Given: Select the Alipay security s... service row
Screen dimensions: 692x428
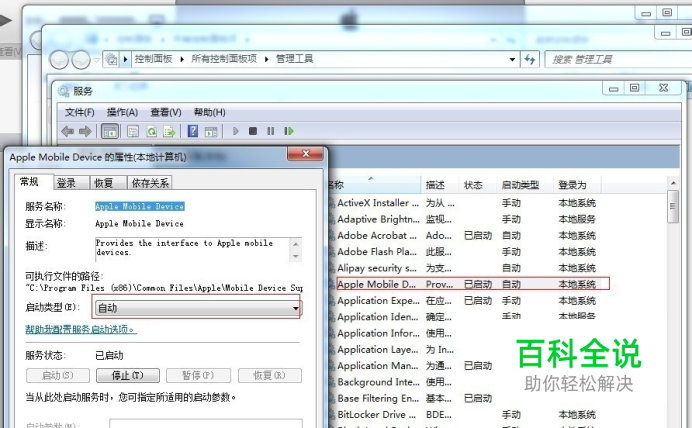Looking at the screenshot, I should (466, 268).
